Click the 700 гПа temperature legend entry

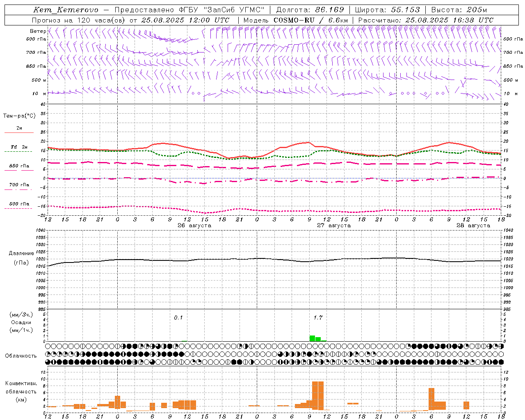[x=19, y=185]
